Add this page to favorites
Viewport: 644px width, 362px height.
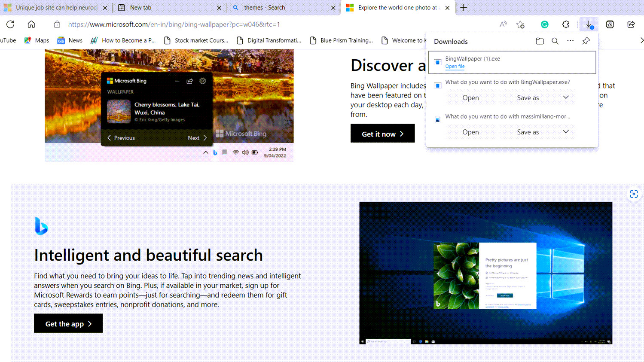point(521,24)
